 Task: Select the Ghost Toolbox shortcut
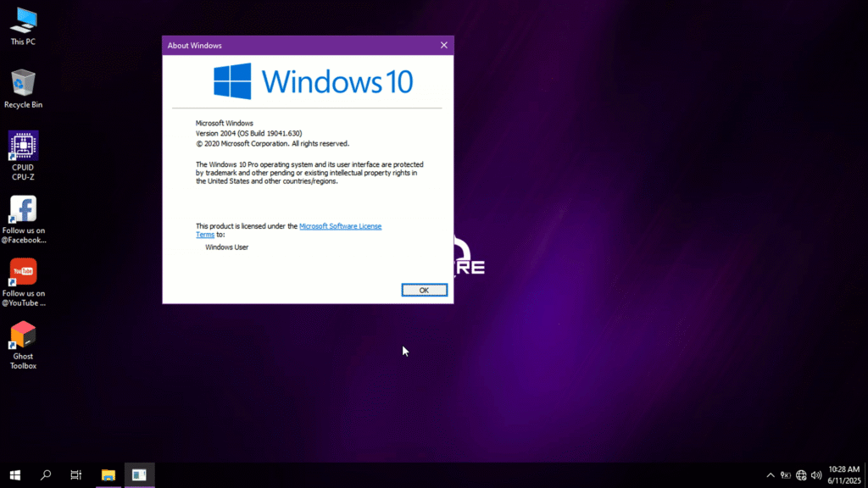[23, 346]
